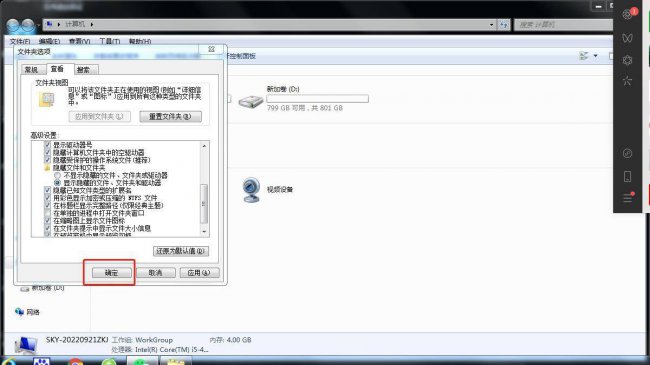Viewport: 650px width, 365px height.
Task: Toggle 隐藏计算机文件夹中的空驱动器 checkbox
Action: coord(47,152)
